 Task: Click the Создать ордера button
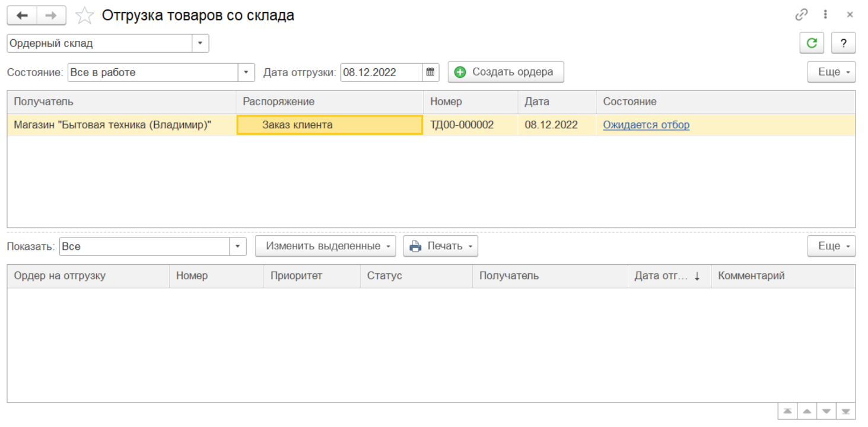tap(505, 72)
